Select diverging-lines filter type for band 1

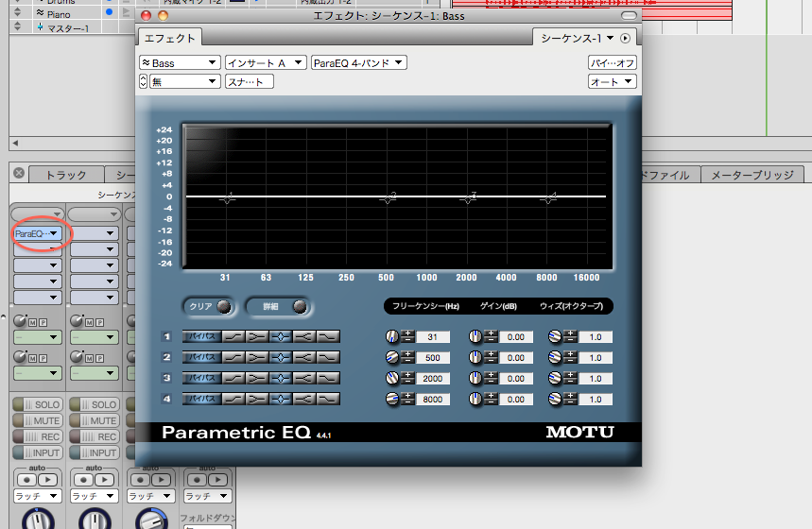tap(304, 336)
